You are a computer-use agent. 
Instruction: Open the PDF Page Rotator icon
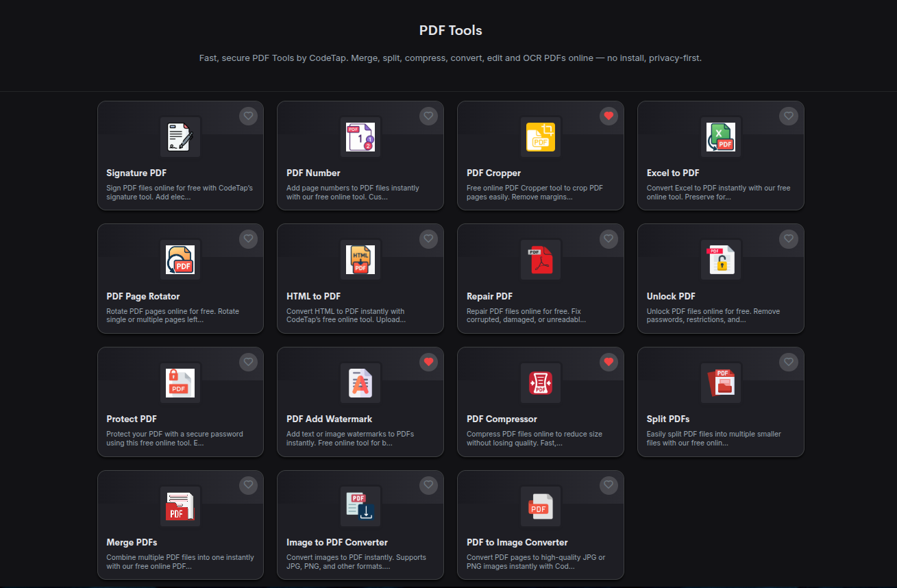180,260
